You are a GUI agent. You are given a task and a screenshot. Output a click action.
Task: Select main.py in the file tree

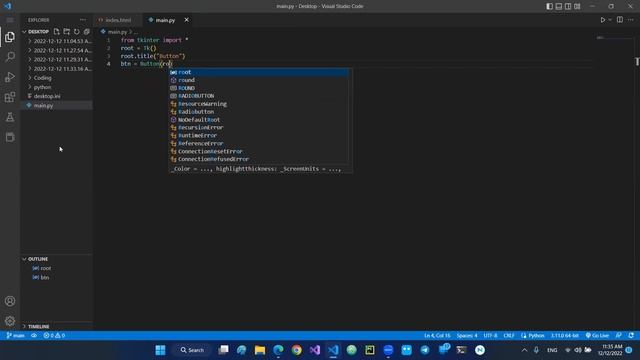pos(57,106)
